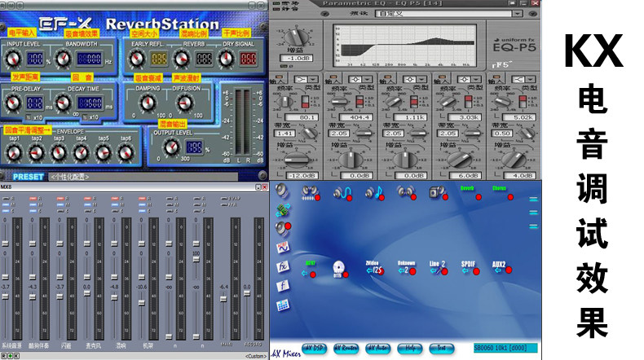Screen dimensions: 644x360
Task: Click the round arrow icon right of EQ preset field
Action: 533,14
